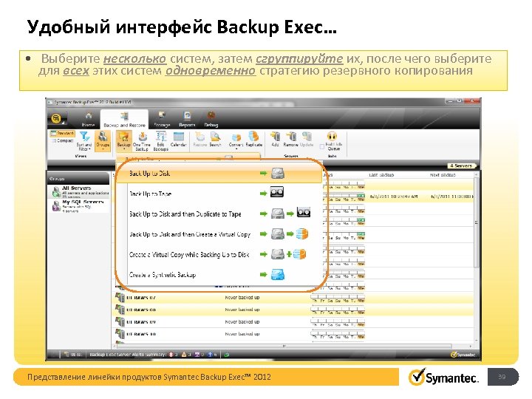Click the Restore icon
This screenshot has width=532, height=399.
click(x=199, y=140)
